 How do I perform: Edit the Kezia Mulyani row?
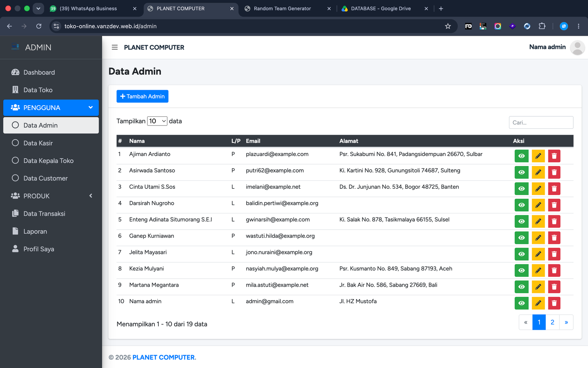point(538,270)
